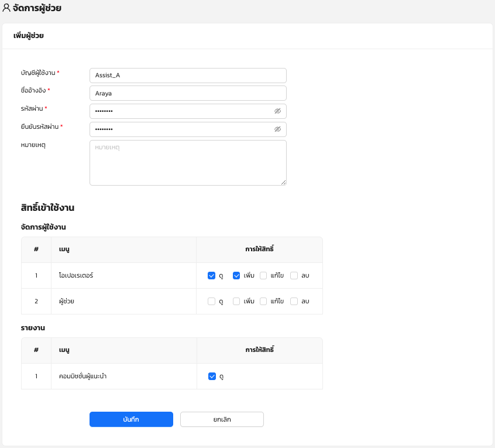This screenshot has width=495, height=448.
Task: Enable แก้ไข permission for โอเปอเรเตอร์
Action: click(263, 276)
